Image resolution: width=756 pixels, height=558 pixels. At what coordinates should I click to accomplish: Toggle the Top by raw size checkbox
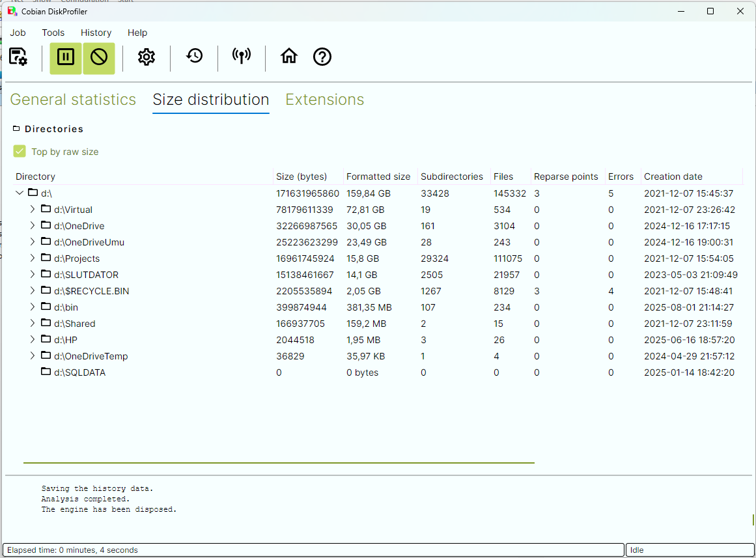click(x=20, y=152)
